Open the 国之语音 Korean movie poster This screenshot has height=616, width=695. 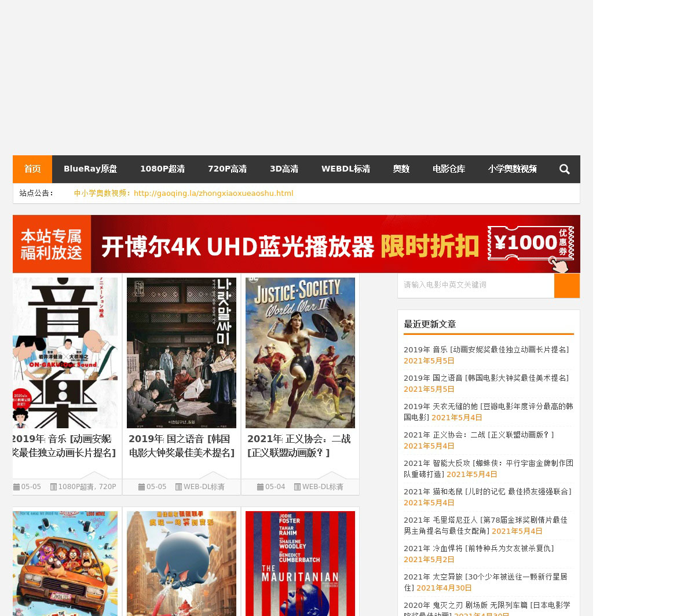pos(181,353)
